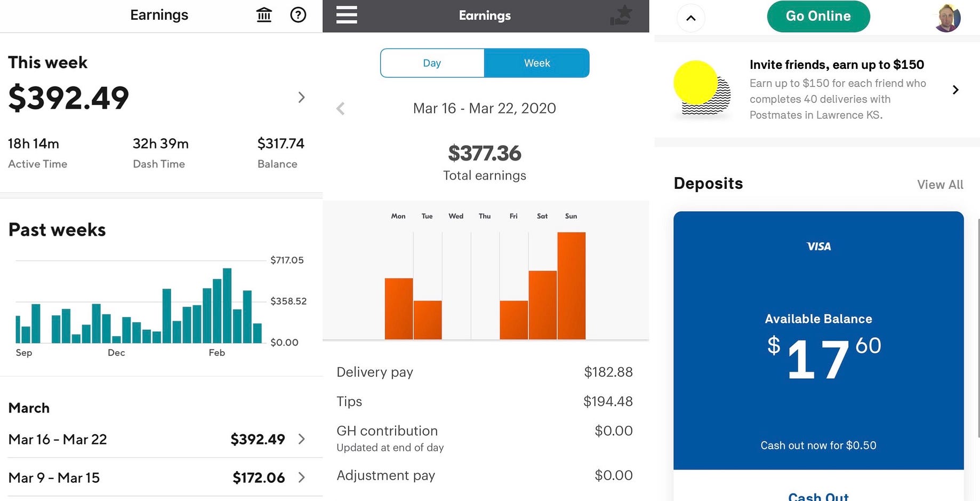Open the invite friends chevron
The width and height of the screenshot is (980, 501).
click(955, 90)
